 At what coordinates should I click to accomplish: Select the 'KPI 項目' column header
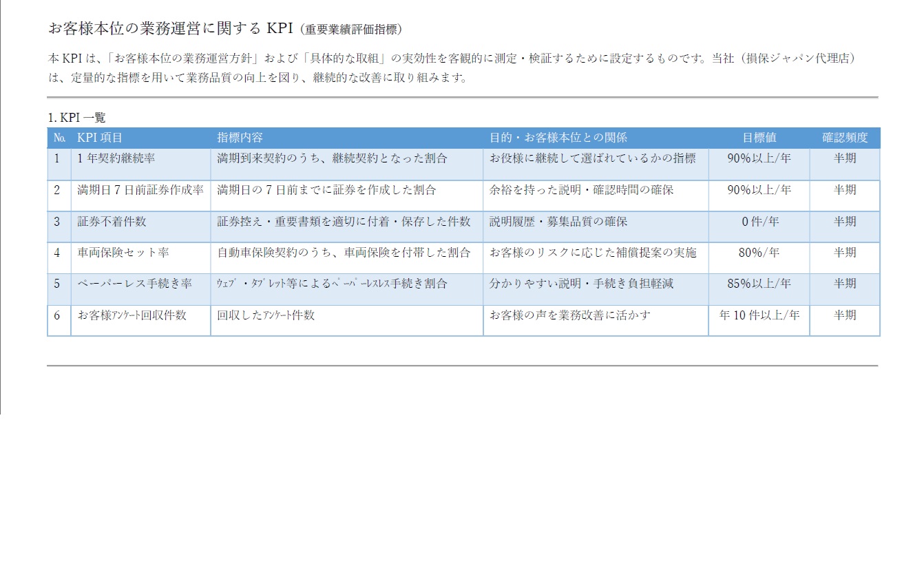coord(100,138)
